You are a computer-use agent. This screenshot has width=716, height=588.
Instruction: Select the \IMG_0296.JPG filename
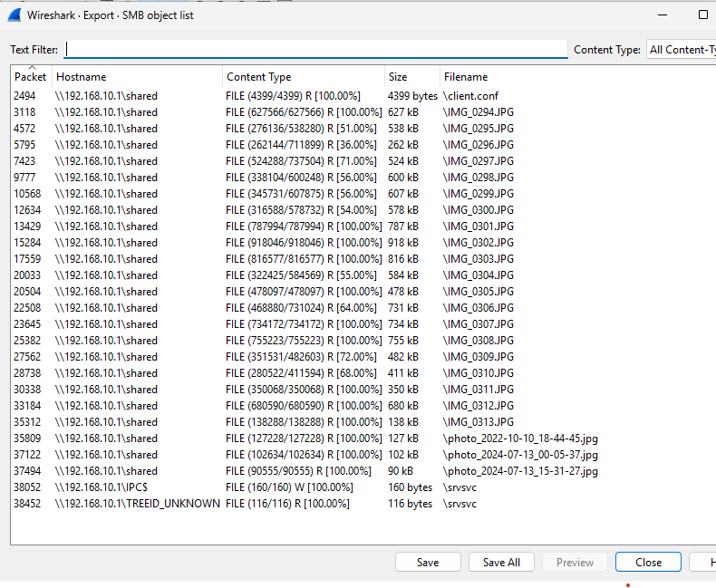pyautogui.click(x=479, y=145)
